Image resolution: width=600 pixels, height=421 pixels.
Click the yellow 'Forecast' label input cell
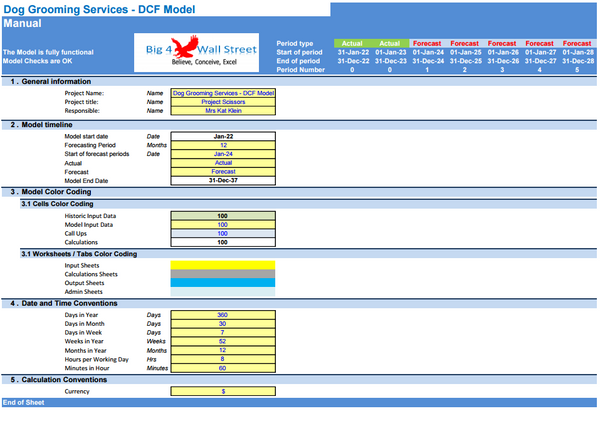tap(223, 171)
